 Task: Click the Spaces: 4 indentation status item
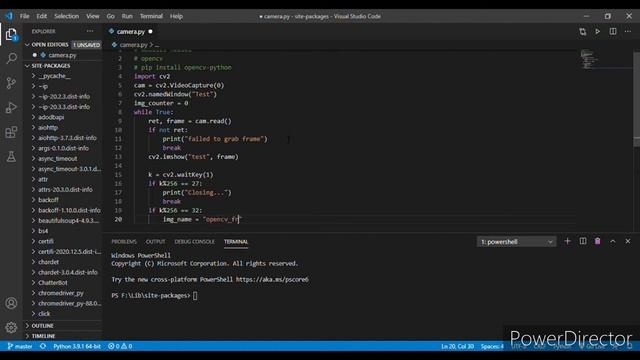pos(492,346)
